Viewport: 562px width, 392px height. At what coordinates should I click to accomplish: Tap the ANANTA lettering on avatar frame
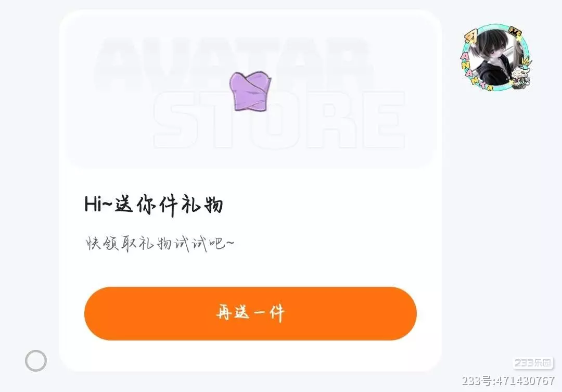(x=475, y=72)
